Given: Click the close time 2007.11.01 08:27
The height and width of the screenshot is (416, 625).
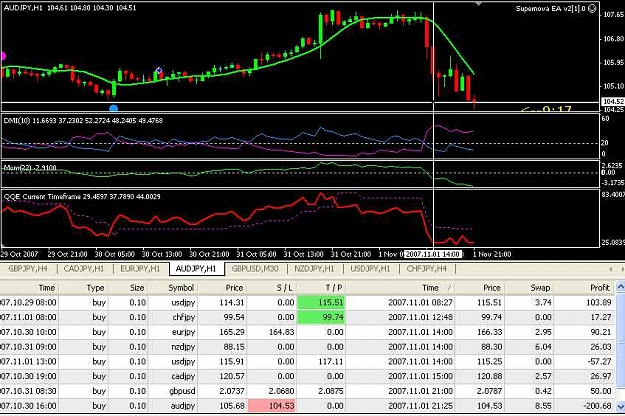Looking at the screenshot, I should [421, 302].
